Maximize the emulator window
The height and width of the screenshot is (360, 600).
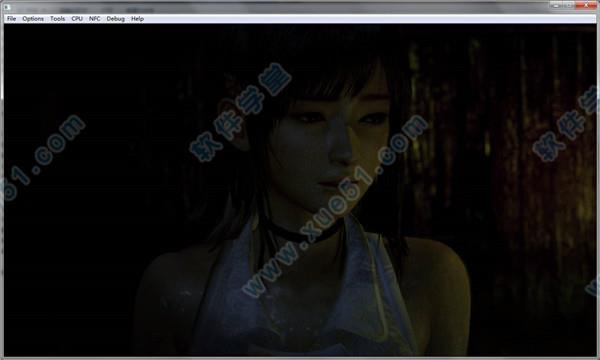(568, 5)
